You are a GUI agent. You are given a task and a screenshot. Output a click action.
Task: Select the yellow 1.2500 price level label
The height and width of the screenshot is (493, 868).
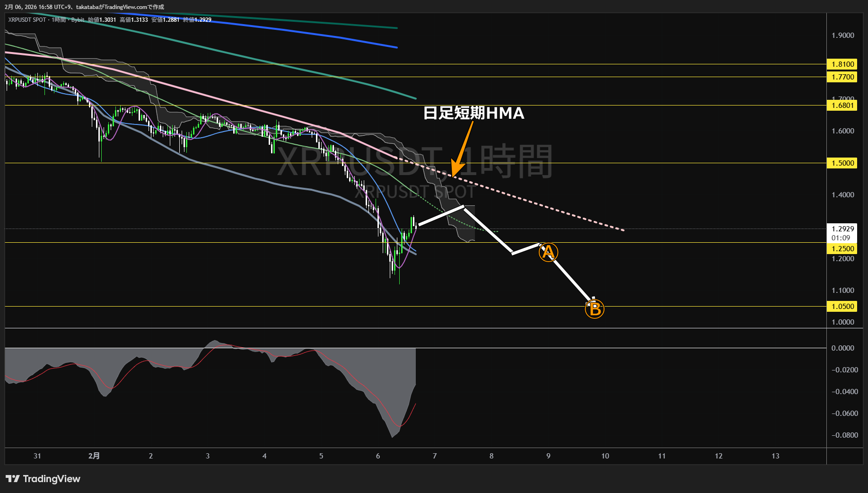842,249
